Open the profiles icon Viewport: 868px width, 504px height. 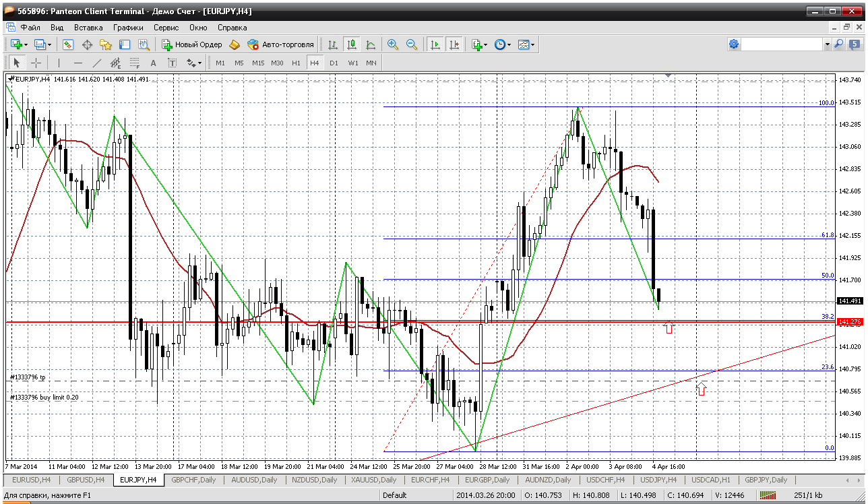(x=40, y=44)
